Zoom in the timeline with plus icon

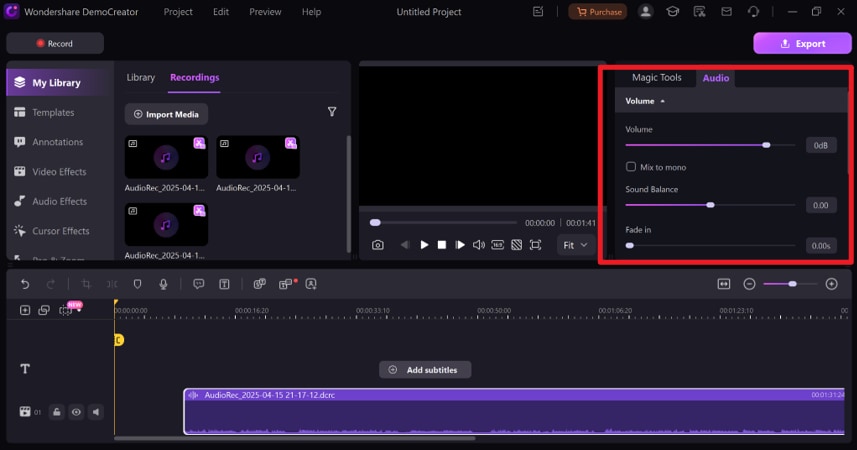click(x=831, y=284)
